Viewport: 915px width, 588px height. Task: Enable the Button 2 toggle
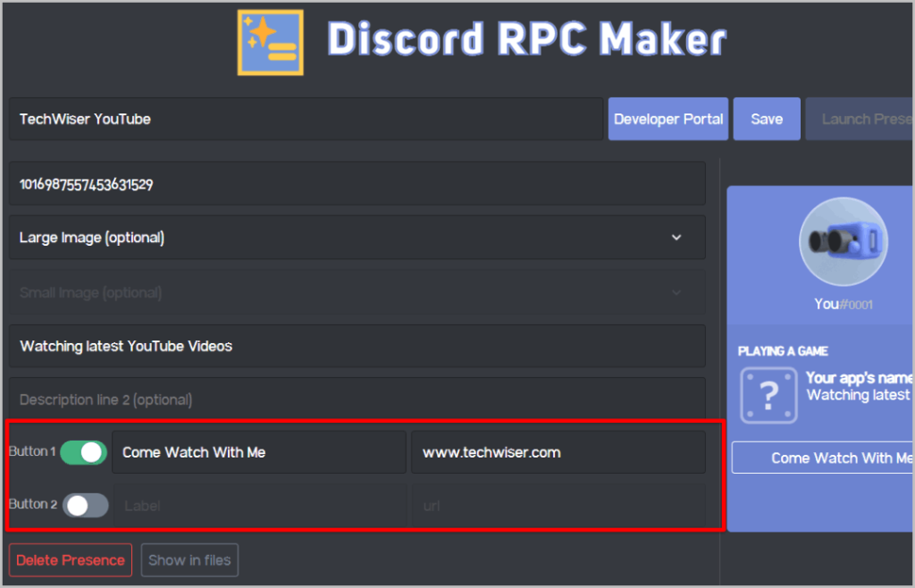pyautogui.click(x=85, y=505)
